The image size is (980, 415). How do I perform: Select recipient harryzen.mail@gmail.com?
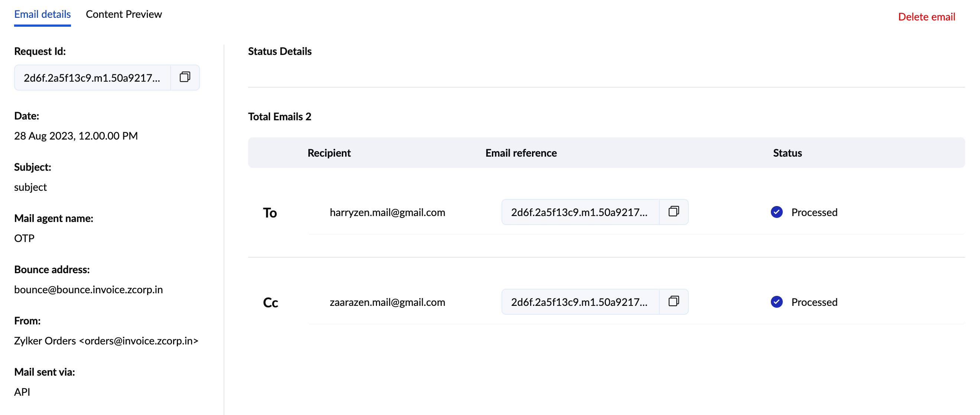pos(387,212)
